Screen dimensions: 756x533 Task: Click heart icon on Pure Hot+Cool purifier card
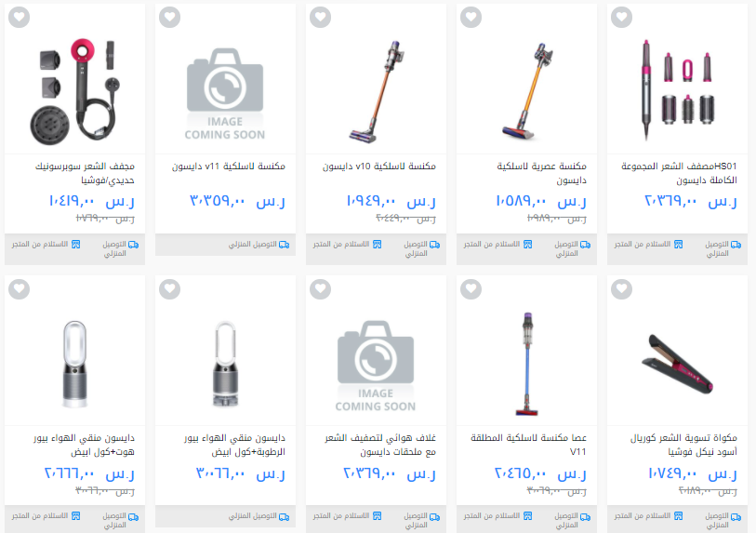pyautogui.click(x=20, y=289)
